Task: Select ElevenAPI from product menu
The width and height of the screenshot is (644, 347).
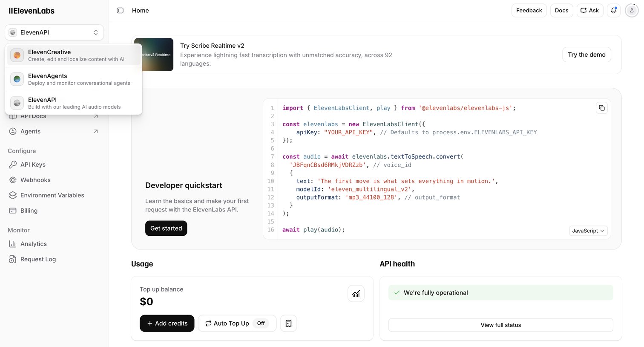Action: point(74,103)
